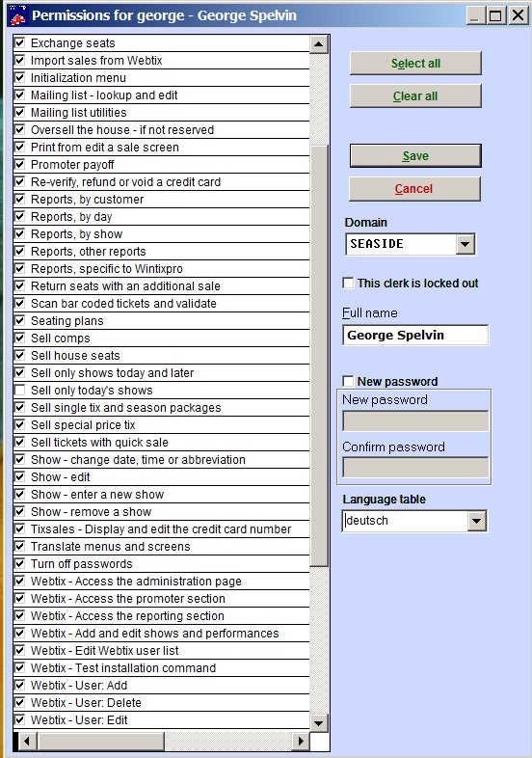Enable Sell only today's shows checkbox
This screenshot has height=758, width=532.
(x=20, y=390)
